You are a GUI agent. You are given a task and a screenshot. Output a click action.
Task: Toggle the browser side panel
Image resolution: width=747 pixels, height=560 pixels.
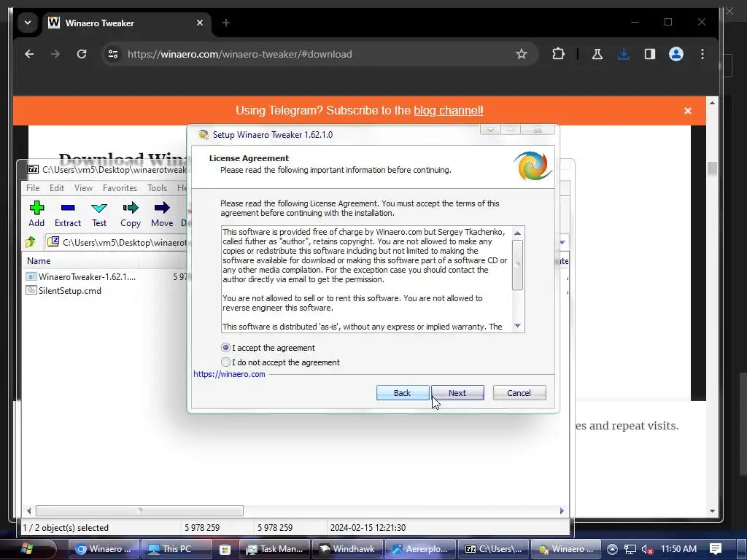[x=650, y=54]
